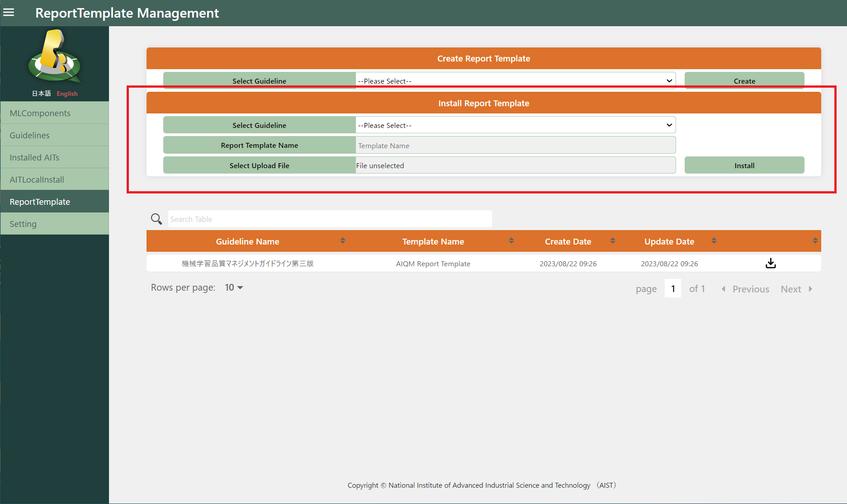This screenshot has width=847, height=504.
Task: Click the application logo in sidebar
Action: tap(54, 57)
